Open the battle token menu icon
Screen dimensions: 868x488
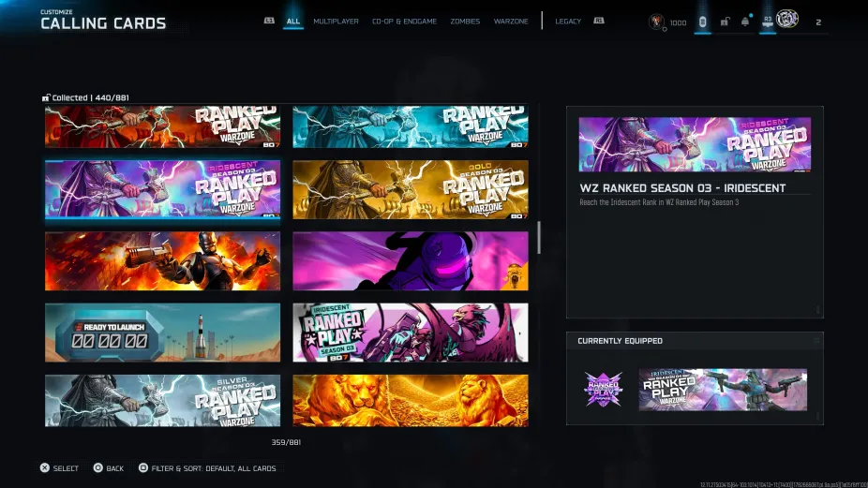point(702,22)
